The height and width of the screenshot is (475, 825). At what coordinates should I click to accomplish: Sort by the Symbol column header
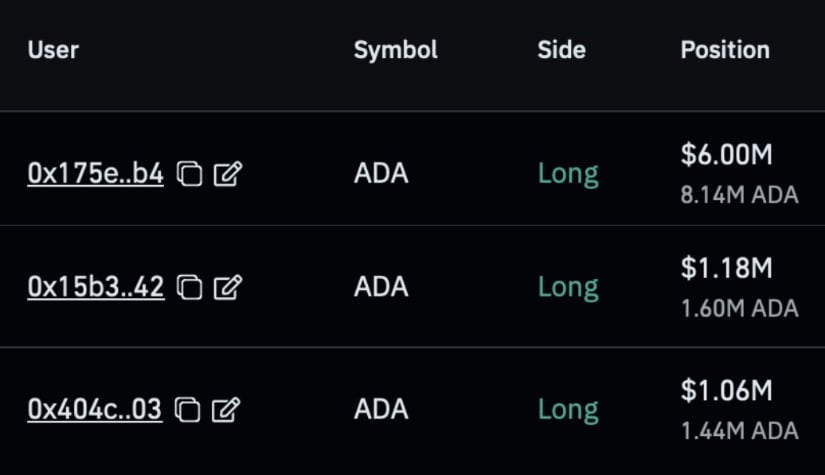[396, 51]
